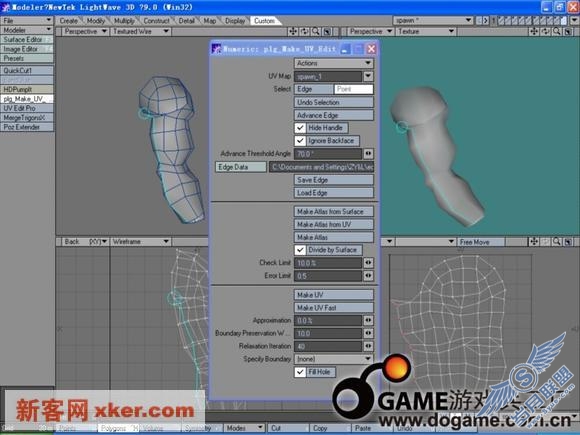Viewport: 580px width, 435px height.
Task: Click zoom magnifier in Free Move viewport header
Action: tap(557, 242)
